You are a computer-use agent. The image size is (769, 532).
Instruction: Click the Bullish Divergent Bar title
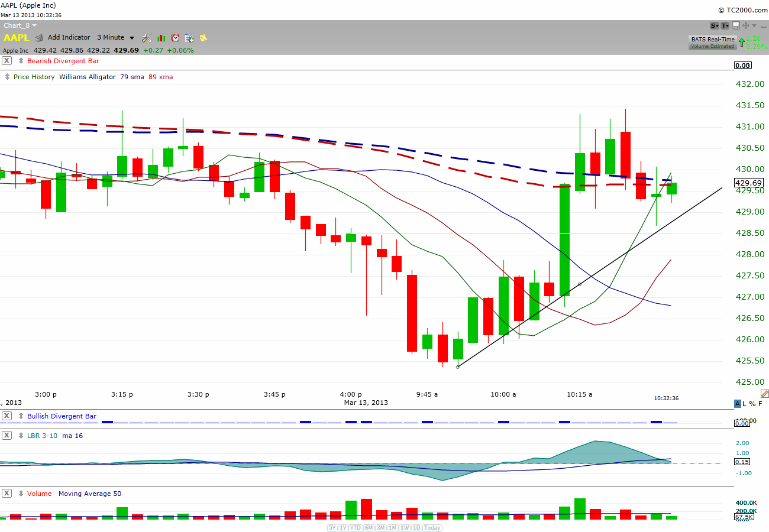[x=62, y=416]
